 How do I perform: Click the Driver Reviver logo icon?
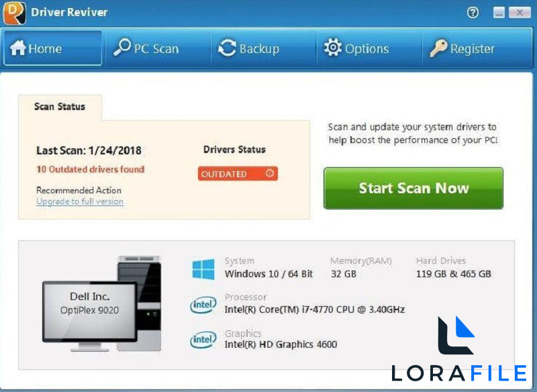[x=14, y=13]
